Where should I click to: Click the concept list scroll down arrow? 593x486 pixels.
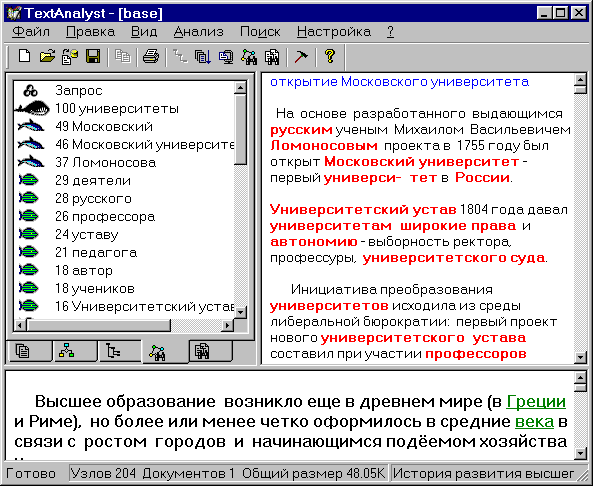click(241, 312)
